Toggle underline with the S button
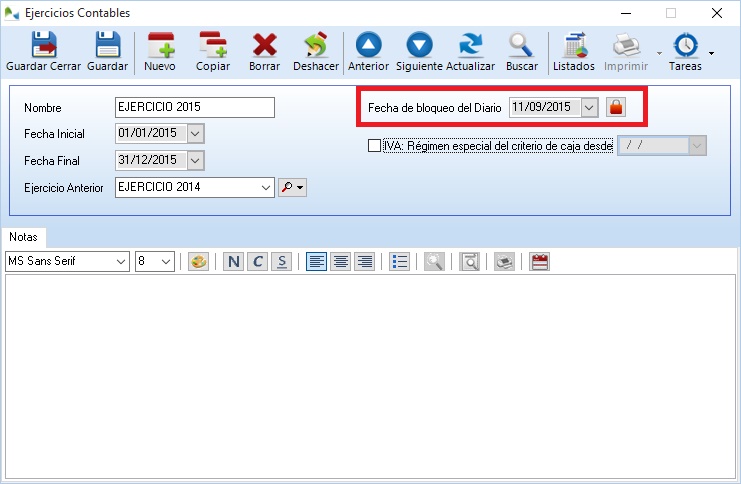The height and width of the screenshot is (484, 741). pyautogui.click(x=282, y=261)
